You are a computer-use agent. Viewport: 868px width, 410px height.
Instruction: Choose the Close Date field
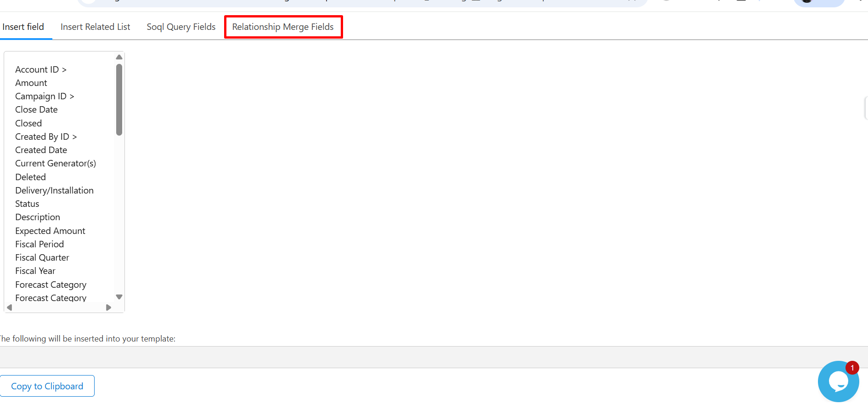(x=36, y=109)
